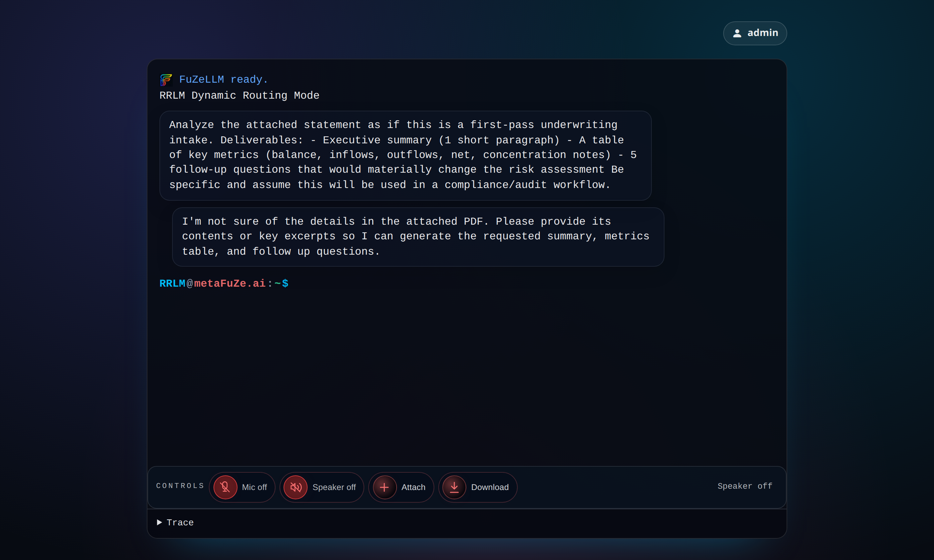934x560 pixels.
Task: Click the red plus Attach icon
Action: 384,487
